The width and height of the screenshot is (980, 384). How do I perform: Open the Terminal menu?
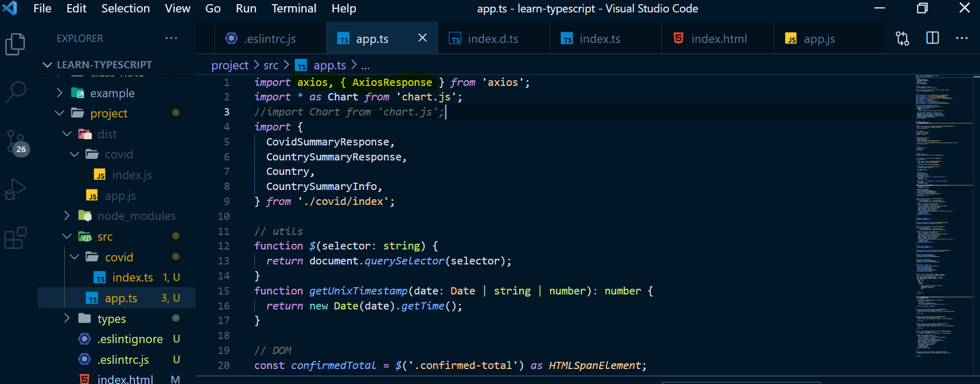coord(293,8)
